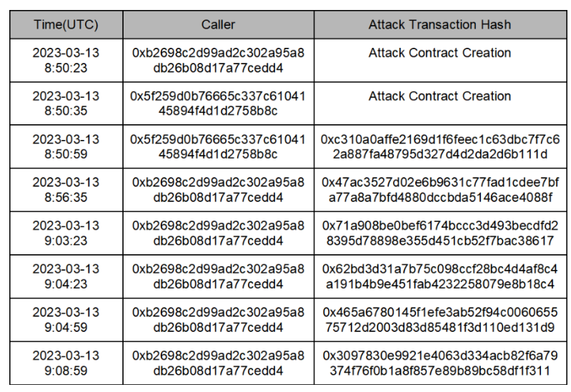The image size is (571, 392).
Task: Click the caller address in the 8:50:59 row
Action: 218,146
